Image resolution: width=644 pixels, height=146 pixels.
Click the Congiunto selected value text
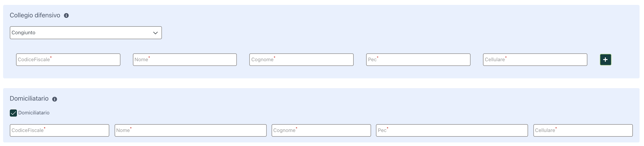[23, 33]
